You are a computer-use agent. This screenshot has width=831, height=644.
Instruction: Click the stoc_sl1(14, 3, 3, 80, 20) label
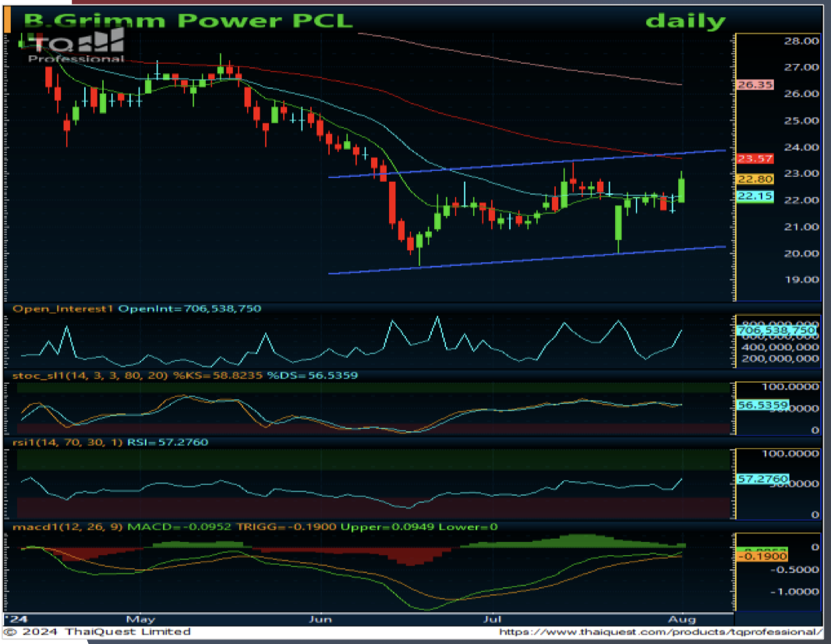pos(90,376)
